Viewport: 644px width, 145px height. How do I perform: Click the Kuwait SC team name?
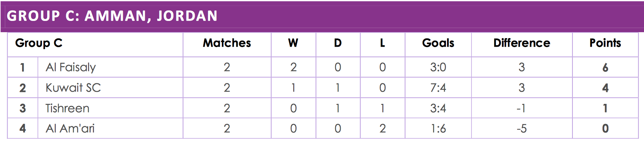click(73, 88)
